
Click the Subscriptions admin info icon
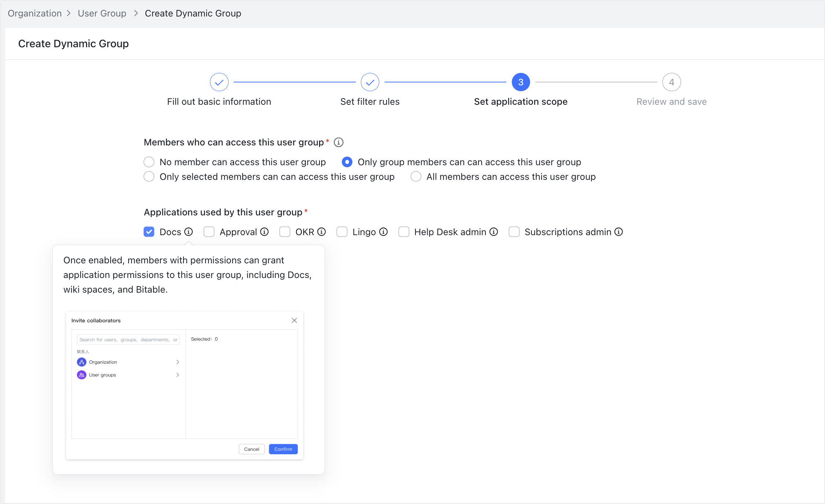(x=619, y=231)
